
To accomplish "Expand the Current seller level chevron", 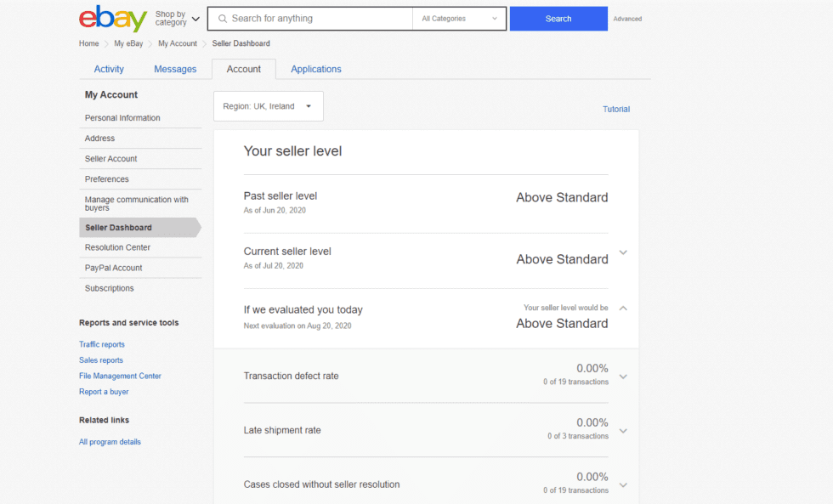I will [623, 252].
